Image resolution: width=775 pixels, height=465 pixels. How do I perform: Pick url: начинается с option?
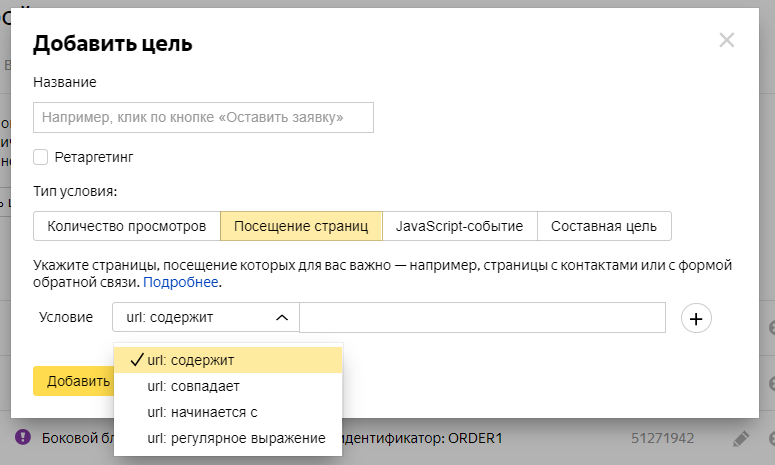228,412
